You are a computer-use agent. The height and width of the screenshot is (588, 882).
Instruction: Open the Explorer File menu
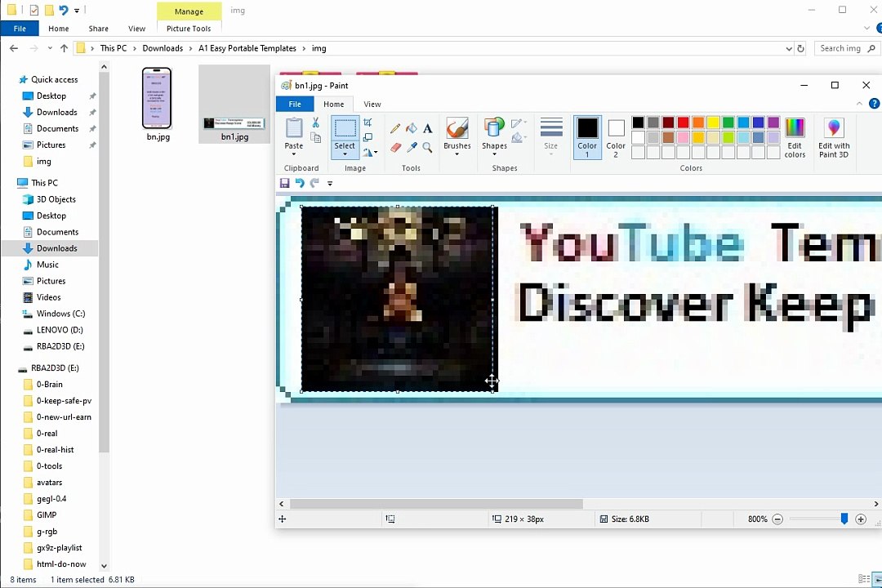point(20,28)
